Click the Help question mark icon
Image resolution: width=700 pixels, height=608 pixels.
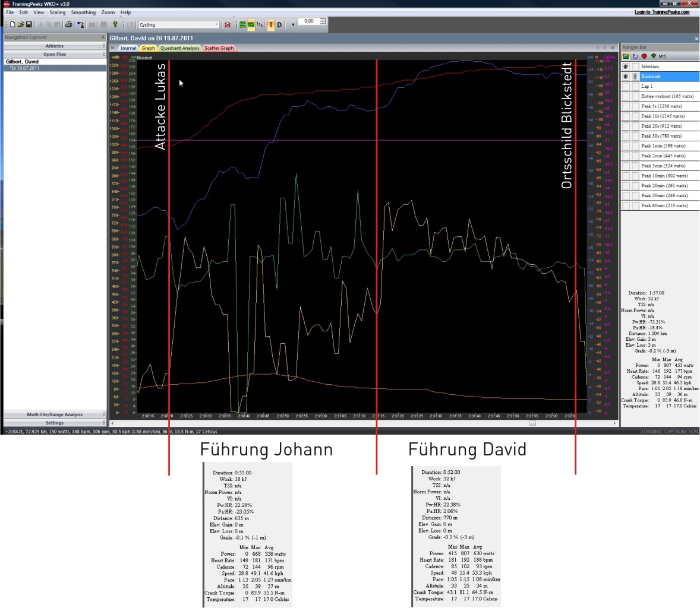coord(115,24)
